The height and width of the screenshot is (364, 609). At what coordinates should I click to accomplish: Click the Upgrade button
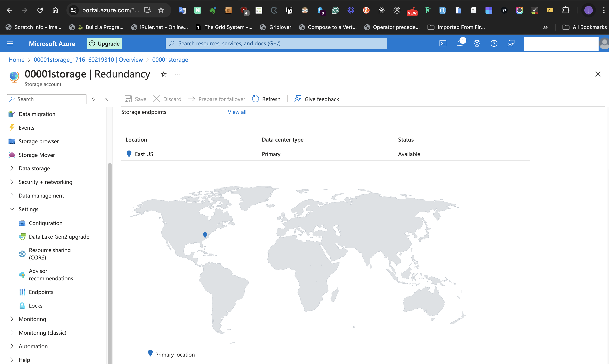pyautogui.click(x=104, y=43)
